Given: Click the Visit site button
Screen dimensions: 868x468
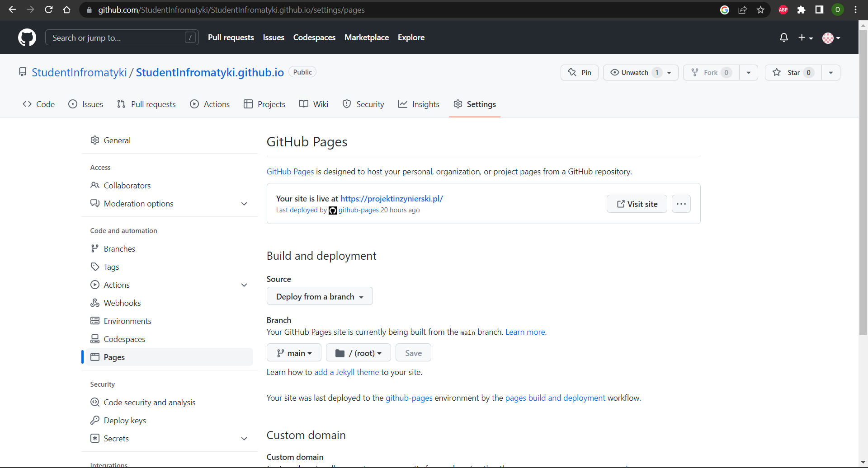Looking at the screenshot, I should (x=637, y=204).
